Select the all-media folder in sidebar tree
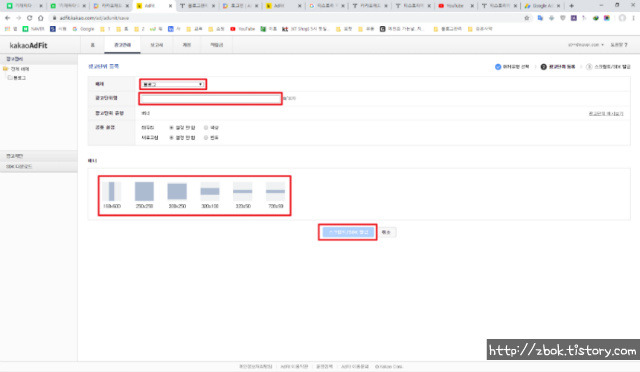Screen dimensions: 640x372 pos(20,69)
